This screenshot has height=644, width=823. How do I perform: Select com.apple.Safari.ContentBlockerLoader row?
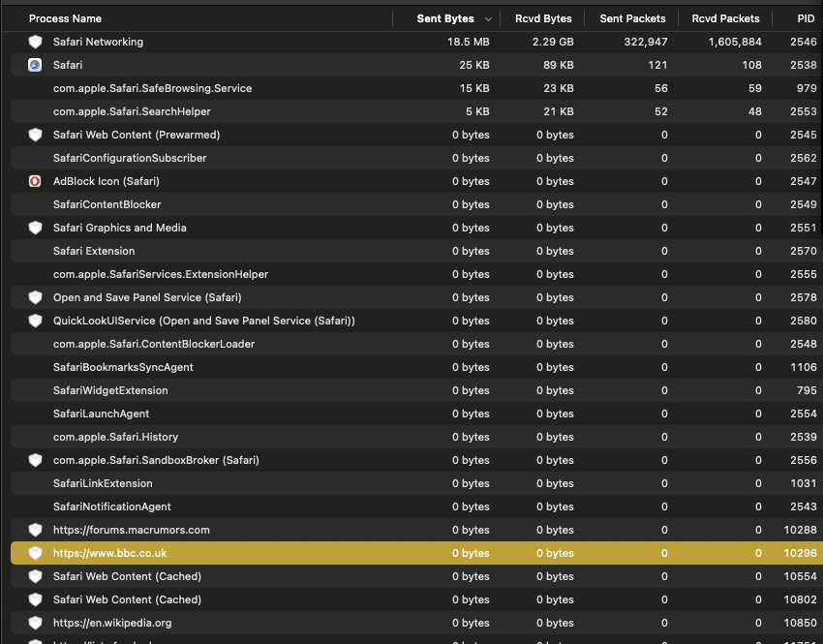[416, 344]
